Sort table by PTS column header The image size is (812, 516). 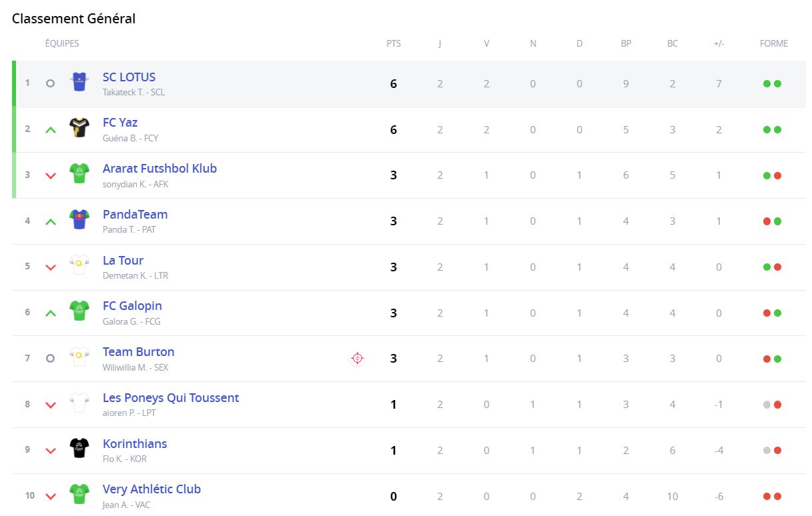tap(394, 43)
